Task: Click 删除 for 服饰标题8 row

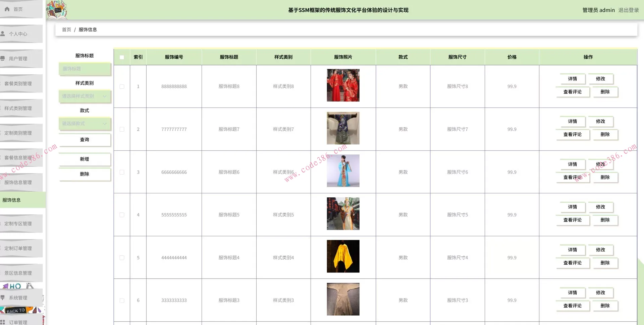Action: point(605,92)
